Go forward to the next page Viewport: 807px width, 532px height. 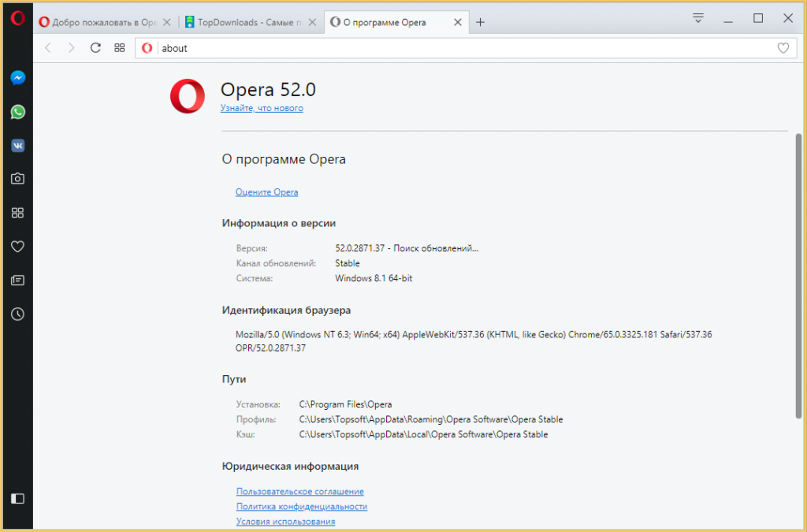pos(72,48)
